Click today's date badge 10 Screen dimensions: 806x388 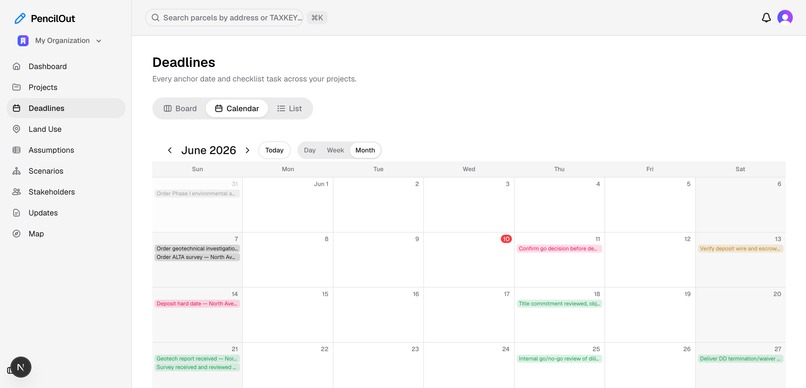(x=506, y=239)
